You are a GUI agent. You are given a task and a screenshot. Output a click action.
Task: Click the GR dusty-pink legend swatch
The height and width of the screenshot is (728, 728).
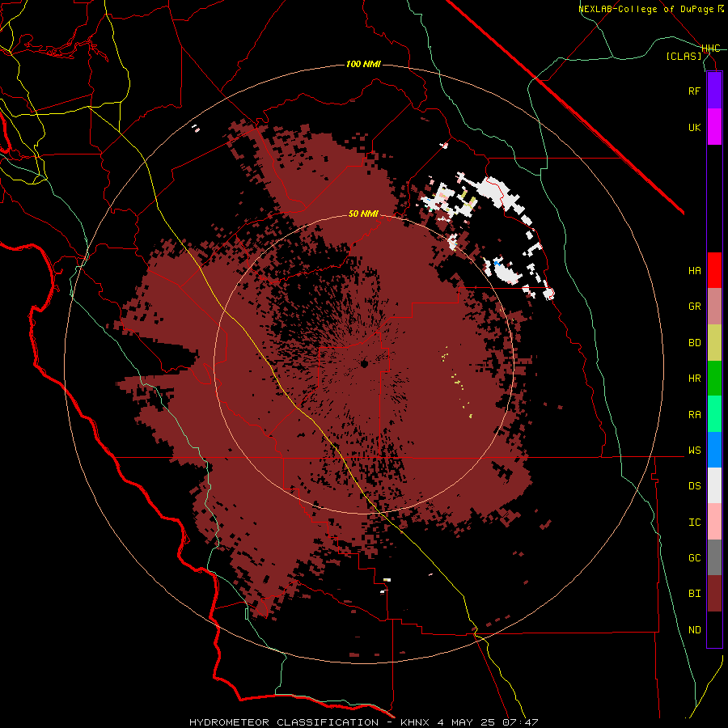(x=714, y=307)
